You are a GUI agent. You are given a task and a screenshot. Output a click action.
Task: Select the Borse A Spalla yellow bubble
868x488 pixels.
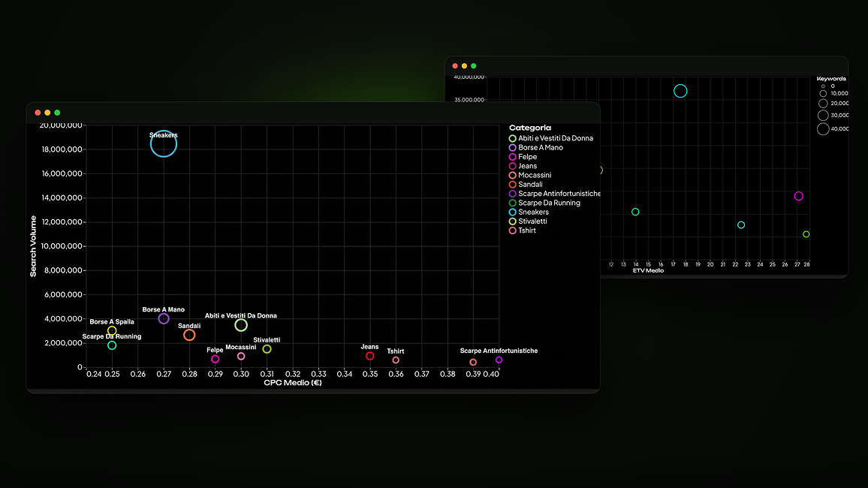112,331
